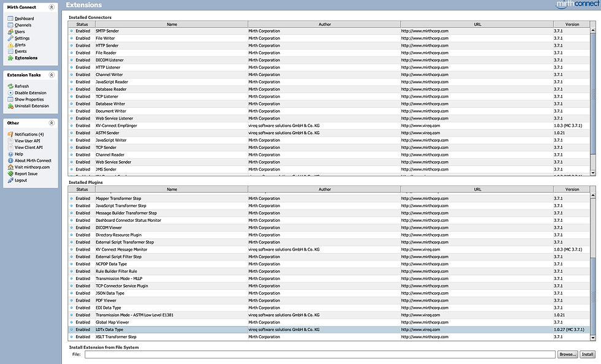
Task: Click the Logout icon
Action: coord(10,180)
